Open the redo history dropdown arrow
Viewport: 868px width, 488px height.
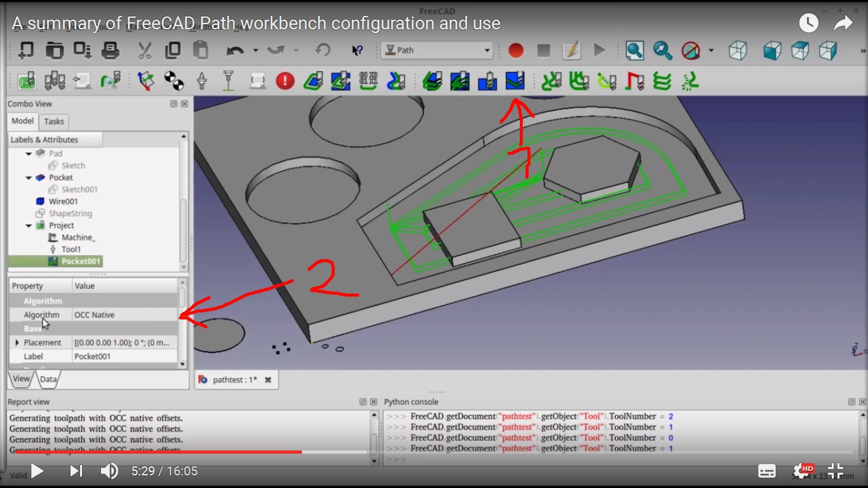(x=297, y=50)
